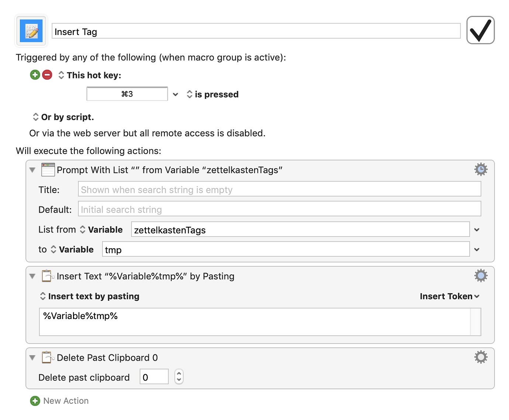Open the Insert Token menu
Screen dimensions: 509x420
[x=449, y=296]
